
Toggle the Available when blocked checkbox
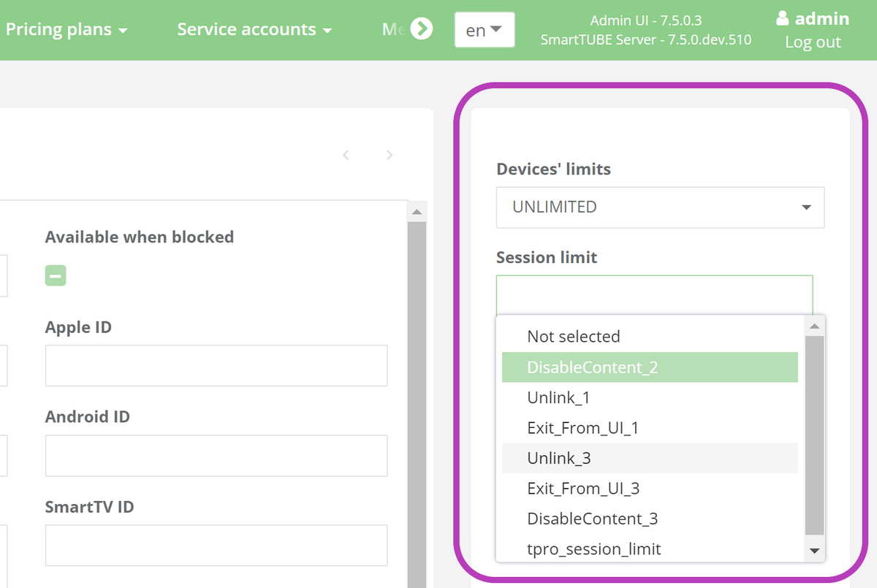(x=56, y=275)
